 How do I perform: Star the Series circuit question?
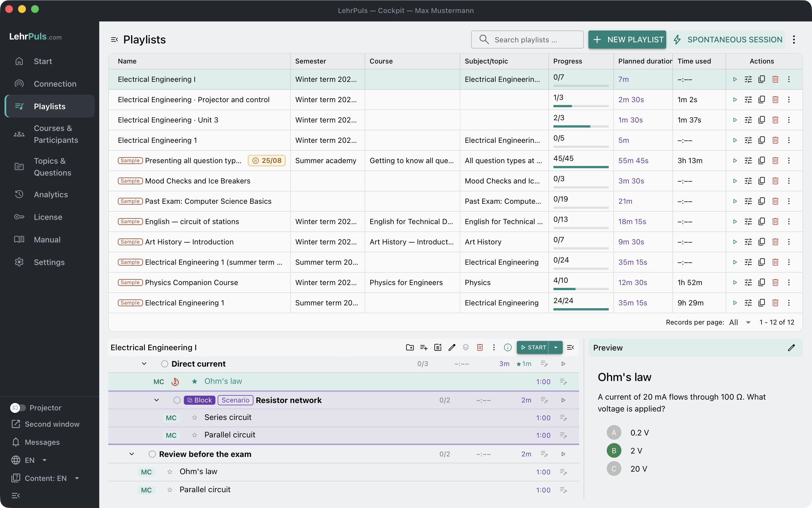point(195,418)
